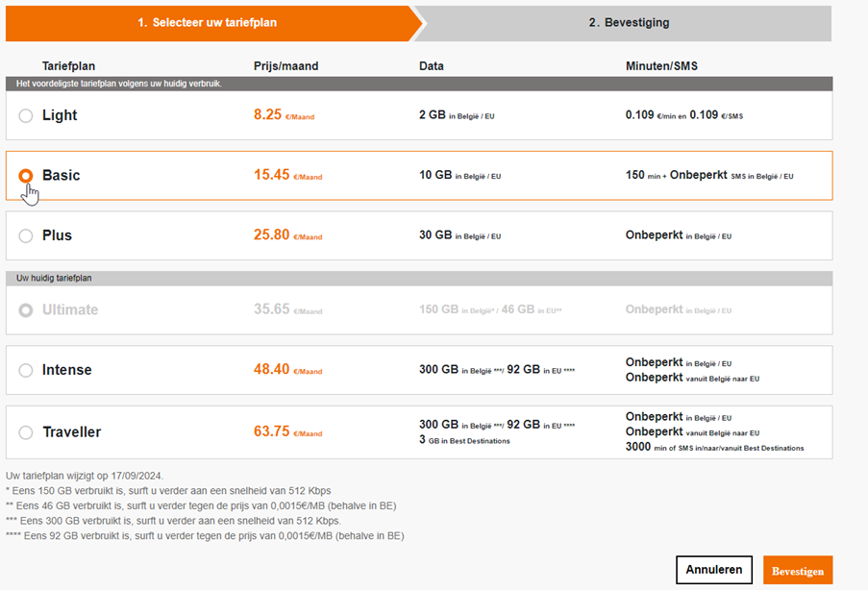The image size is (868, 590).
Task: Click the 15.45 €/Maand price text
Action: click(x=287, y=177)
